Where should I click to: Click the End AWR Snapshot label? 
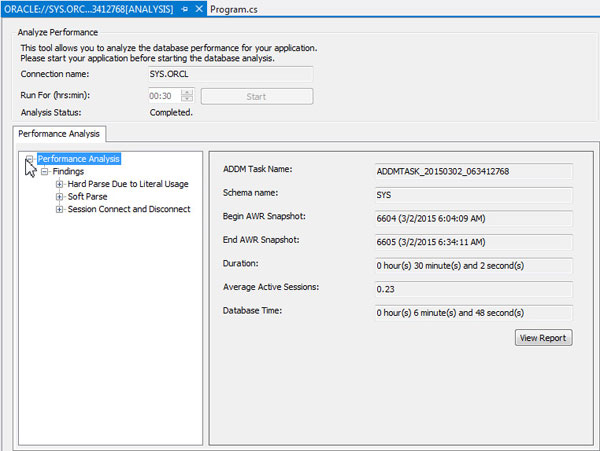pyautogui.click(x=261, y=240)
